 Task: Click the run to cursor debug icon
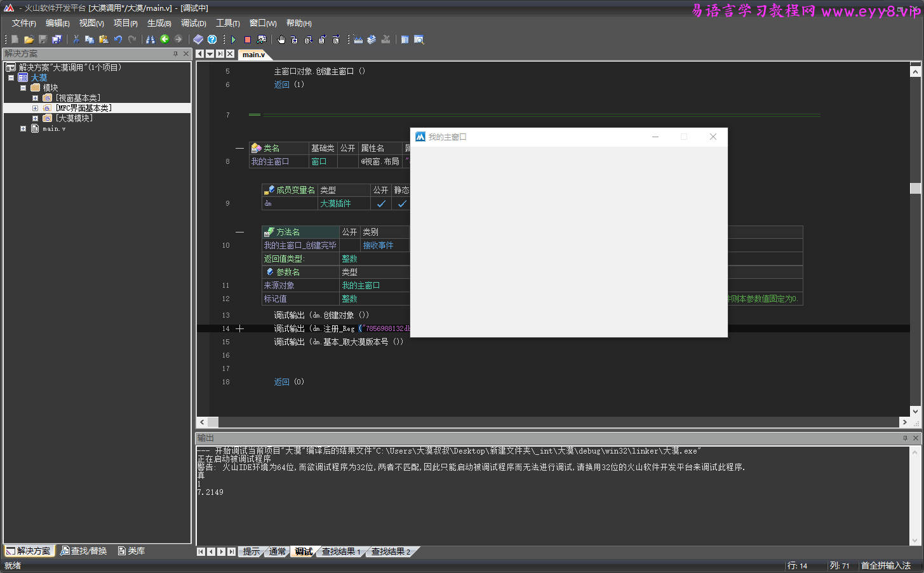336,39
